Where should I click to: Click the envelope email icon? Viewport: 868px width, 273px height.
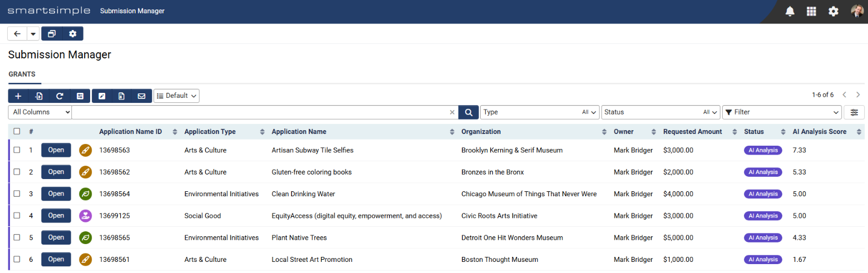pos(142,96)
